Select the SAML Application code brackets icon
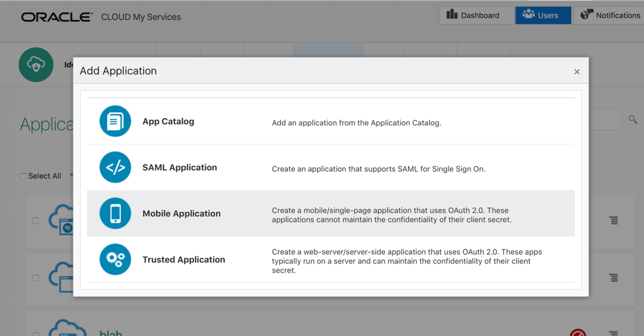 coord(115,168)
